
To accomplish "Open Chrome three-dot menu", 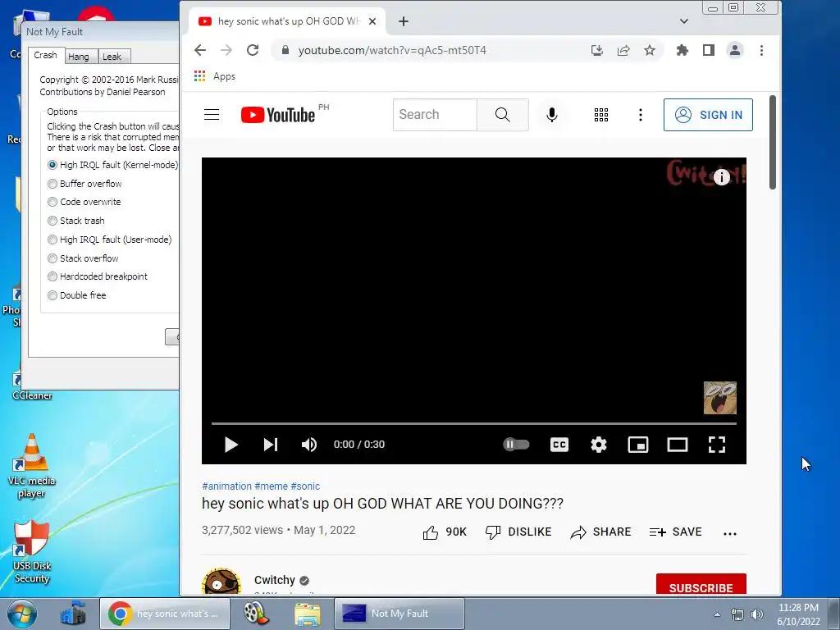I will pos(761,50).
